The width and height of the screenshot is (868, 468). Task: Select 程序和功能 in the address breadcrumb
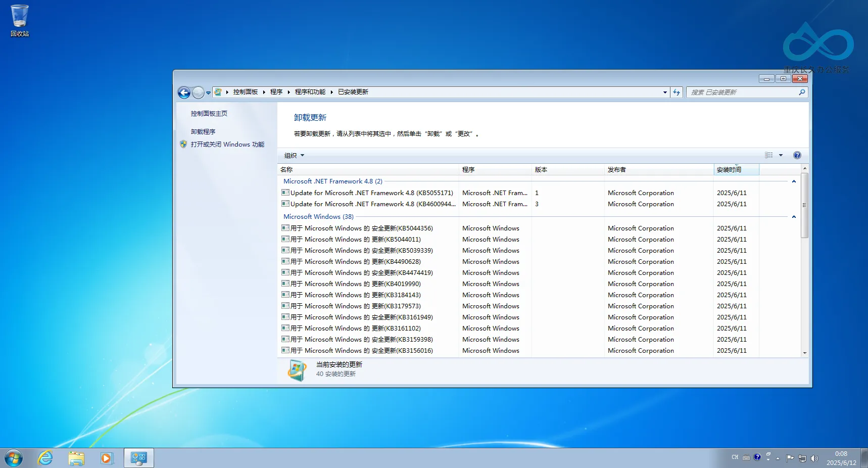[x=310, y=92]
